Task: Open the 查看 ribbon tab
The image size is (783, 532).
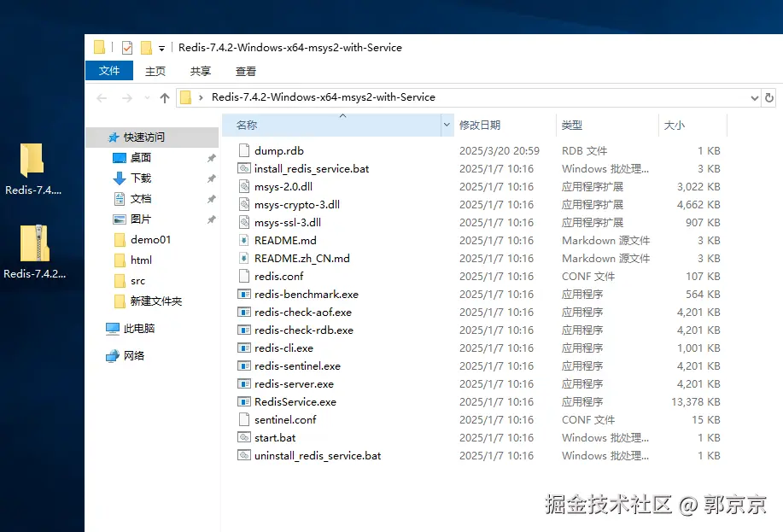Action: [246, 72]
